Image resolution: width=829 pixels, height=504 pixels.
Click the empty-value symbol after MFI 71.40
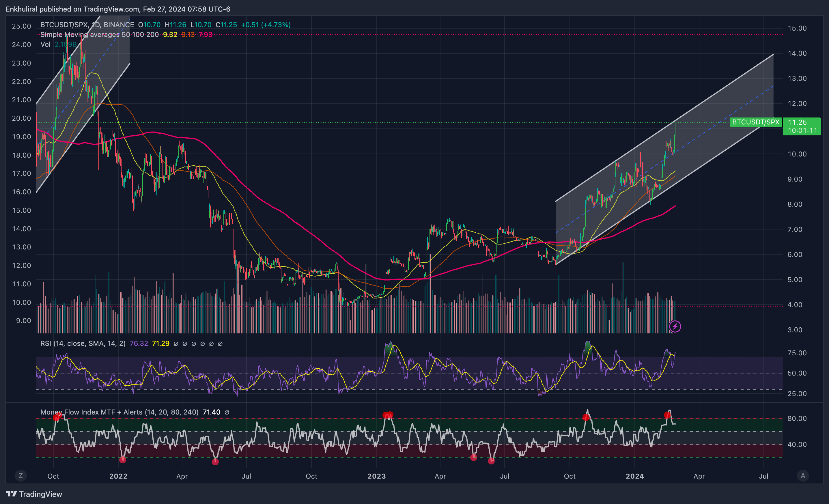coord(227,412)
